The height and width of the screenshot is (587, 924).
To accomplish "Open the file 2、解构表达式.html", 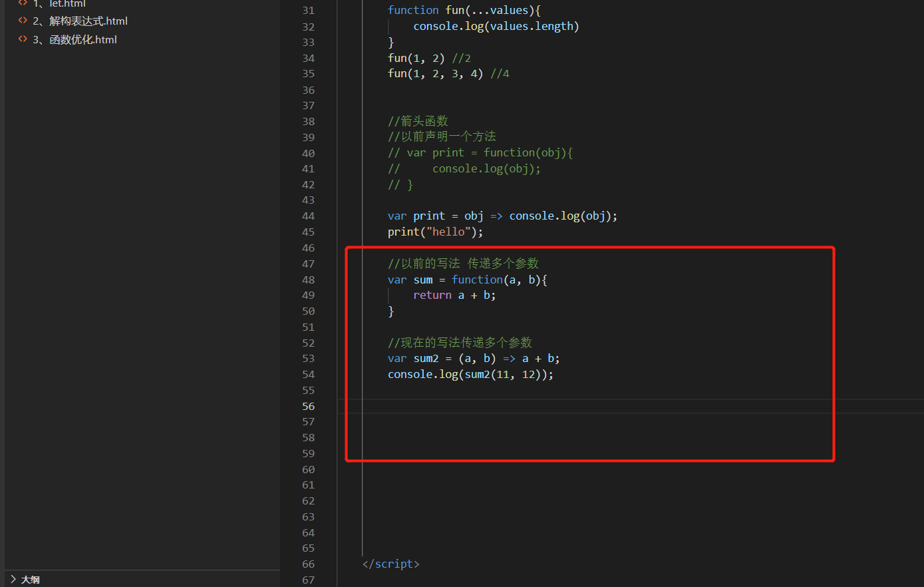I will click(x=80, y=21).
